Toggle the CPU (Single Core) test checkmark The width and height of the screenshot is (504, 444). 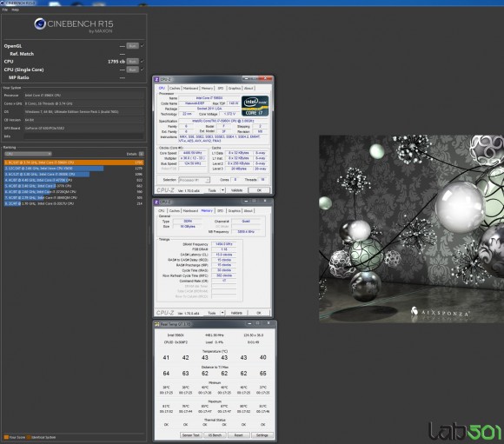143,70
